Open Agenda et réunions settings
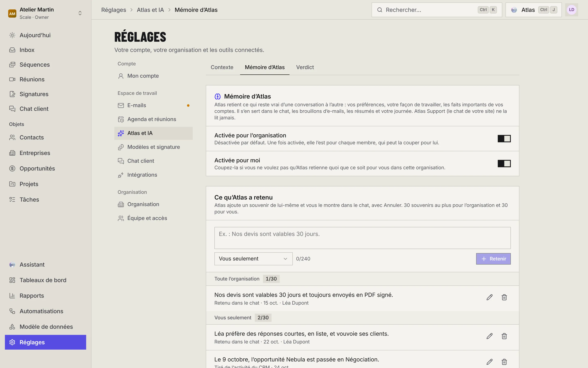588x368 pixels. (153, 119)
